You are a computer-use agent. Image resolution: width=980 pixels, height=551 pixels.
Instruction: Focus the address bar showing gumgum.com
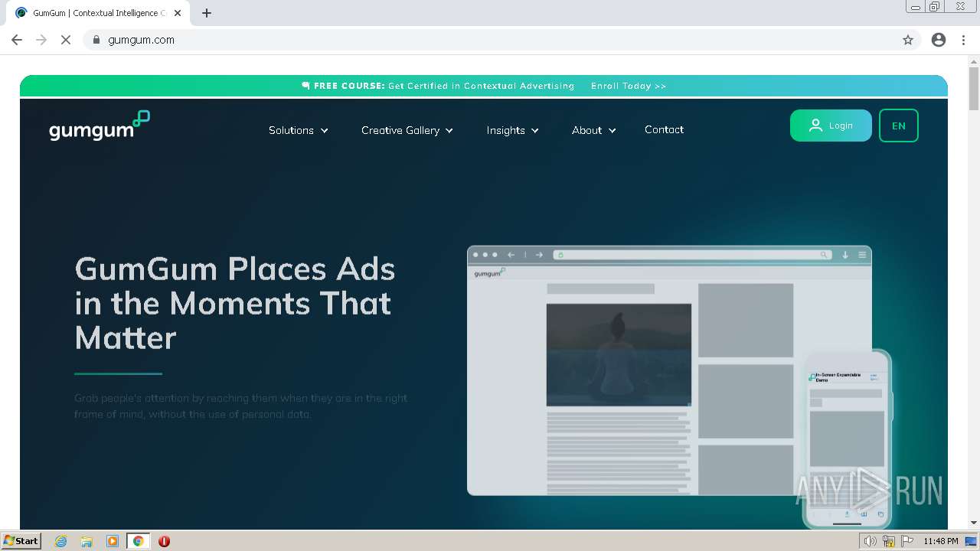(490, 40)
